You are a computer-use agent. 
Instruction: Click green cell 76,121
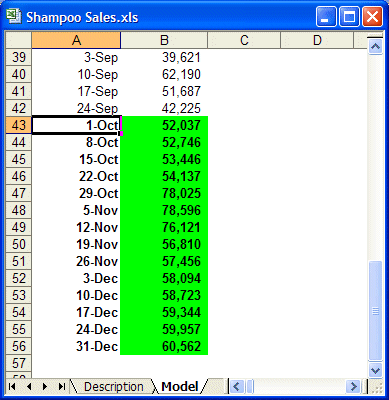click(x=164, y=227)
